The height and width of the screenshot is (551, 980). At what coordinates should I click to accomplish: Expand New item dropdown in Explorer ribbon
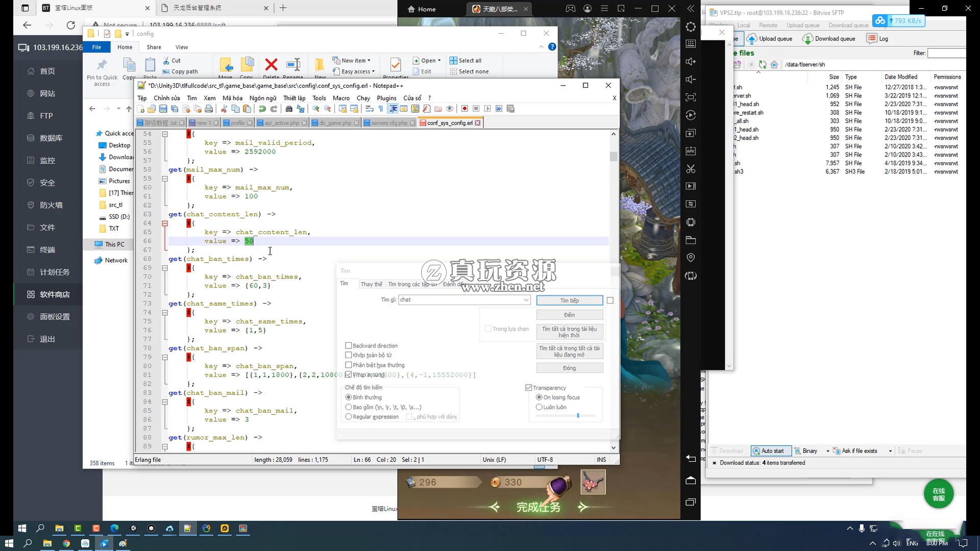pos(369,60)
